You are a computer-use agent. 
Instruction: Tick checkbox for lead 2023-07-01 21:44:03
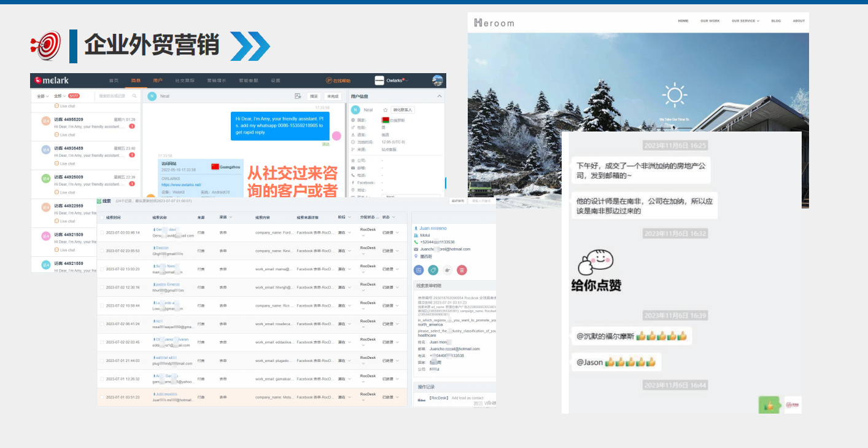pos(102,360)
